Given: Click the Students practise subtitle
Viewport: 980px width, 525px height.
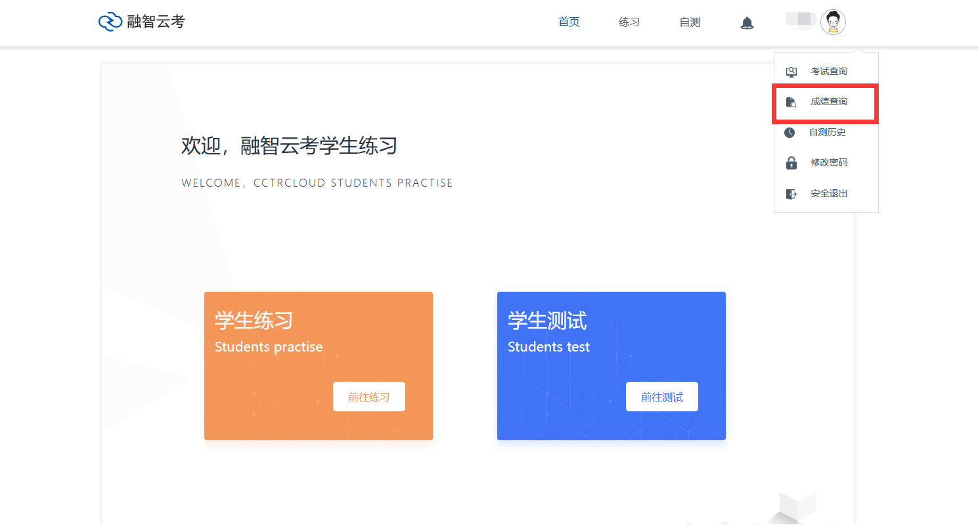Looking at the screenshot, I should point(269,347).
